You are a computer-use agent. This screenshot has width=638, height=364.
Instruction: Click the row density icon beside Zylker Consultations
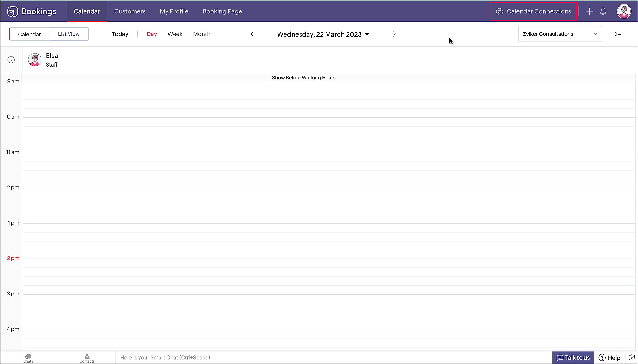point(618,34)
